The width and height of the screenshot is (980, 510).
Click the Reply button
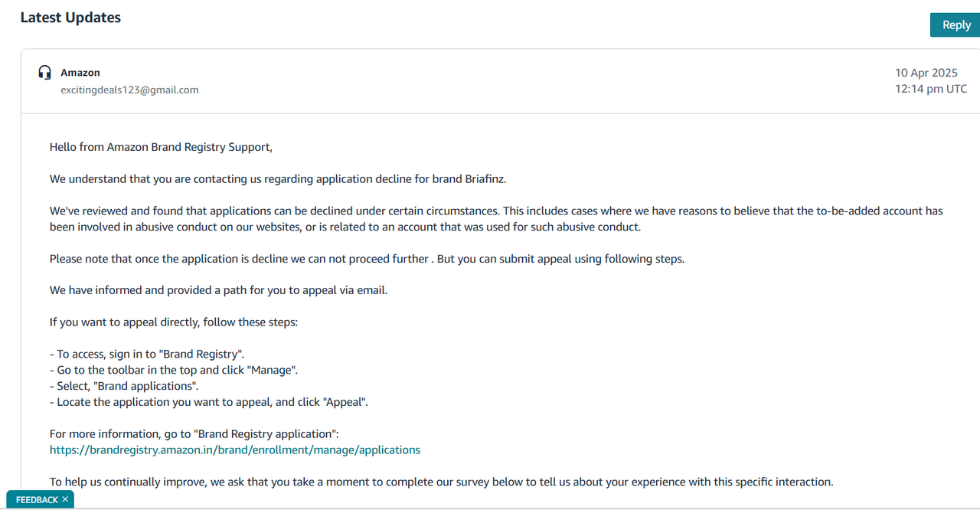[x=955, y=25]
